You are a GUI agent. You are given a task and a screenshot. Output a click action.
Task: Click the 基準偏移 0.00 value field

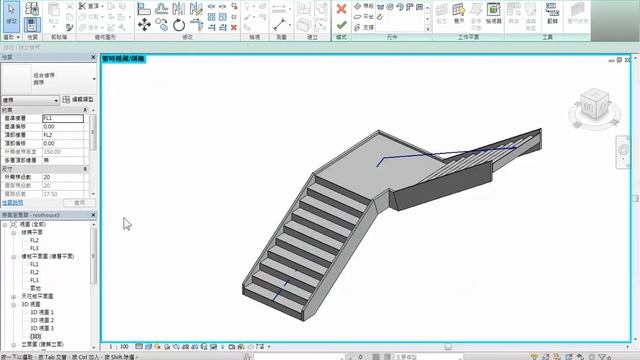(x=63, y=127)
